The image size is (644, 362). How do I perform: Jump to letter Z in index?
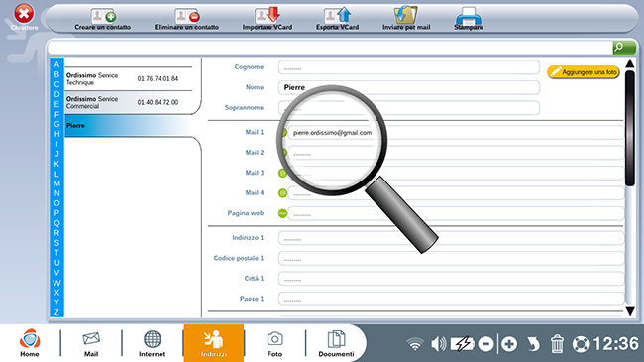[x=56, y=312]
